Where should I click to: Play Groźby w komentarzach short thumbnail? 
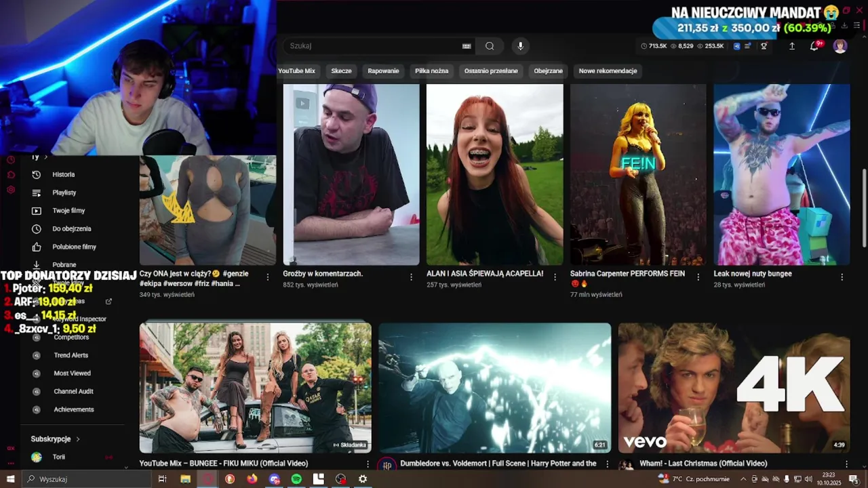[x=351, y=174]
